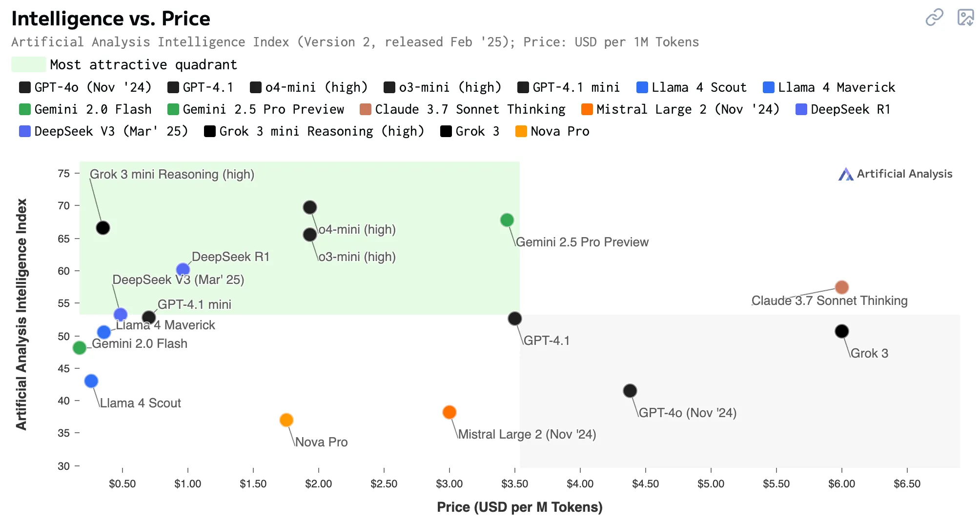Click the copy link icon
This screenshot has width=980, height=522.
click(x=934, y=18)
